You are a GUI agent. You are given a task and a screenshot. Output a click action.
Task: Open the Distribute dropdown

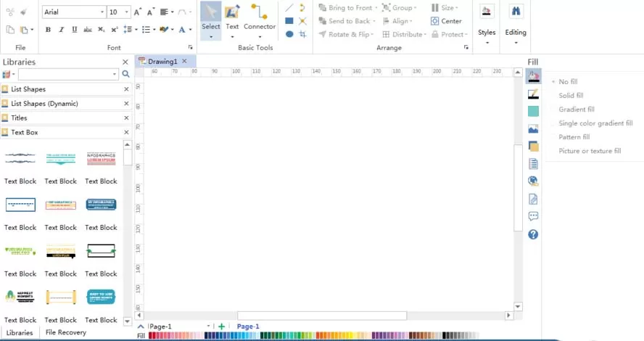pos(404,35)
